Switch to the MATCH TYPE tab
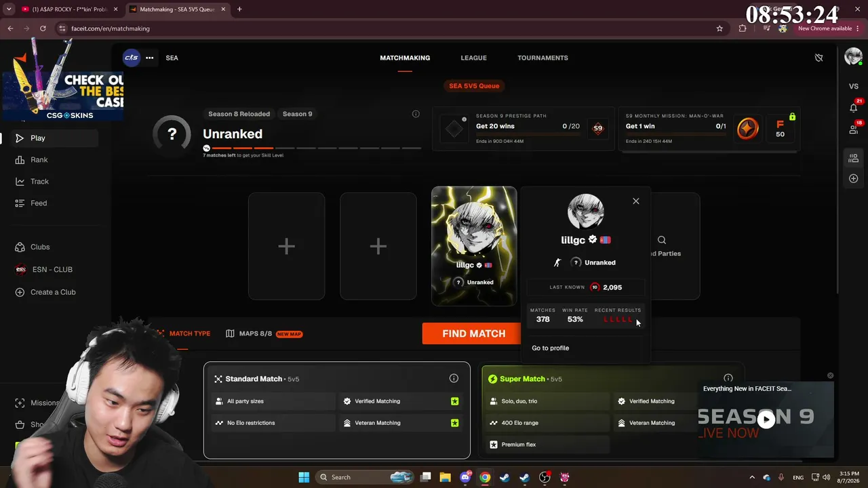Screen dimensions: 868x488 (x=184, y=333)
